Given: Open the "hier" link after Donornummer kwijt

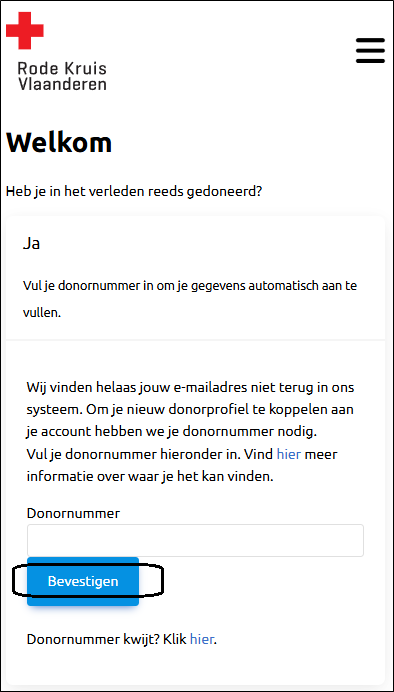Looking at the screenshot, I should click(202, 639).
